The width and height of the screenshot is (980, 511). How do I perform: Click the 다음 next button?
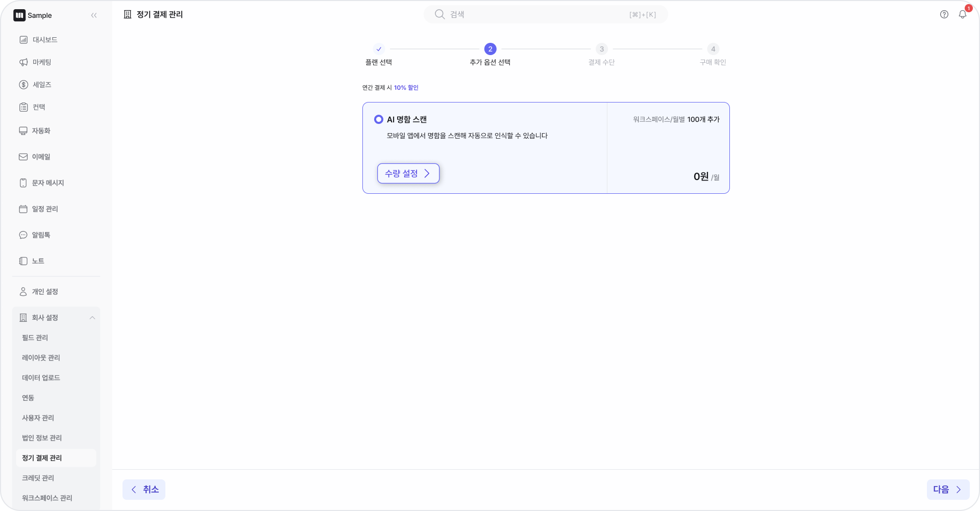click(x=947, y=490)
